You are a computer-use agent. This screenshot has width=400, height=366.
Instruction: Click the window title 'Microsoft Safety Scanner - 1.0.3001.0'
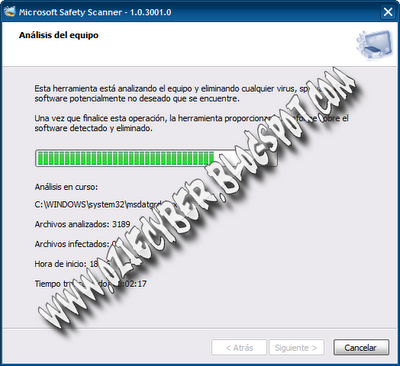click(95, 12)
